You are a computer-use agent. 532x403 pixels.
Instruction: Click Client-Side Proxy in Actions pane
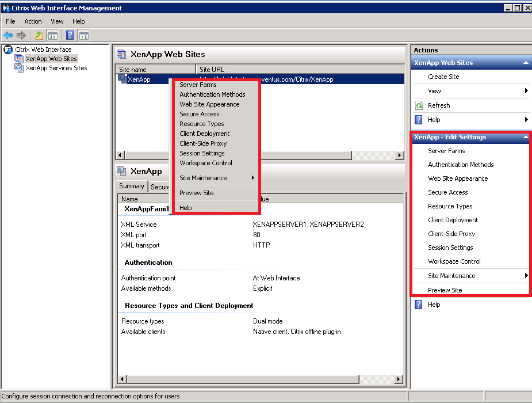click(x=451, y=234)
